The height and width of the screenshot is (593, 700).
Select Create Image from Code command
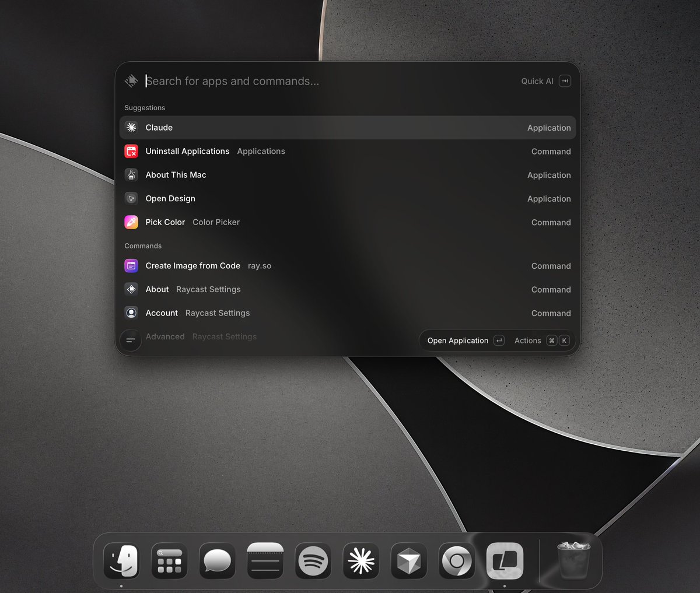pos(348,266)
